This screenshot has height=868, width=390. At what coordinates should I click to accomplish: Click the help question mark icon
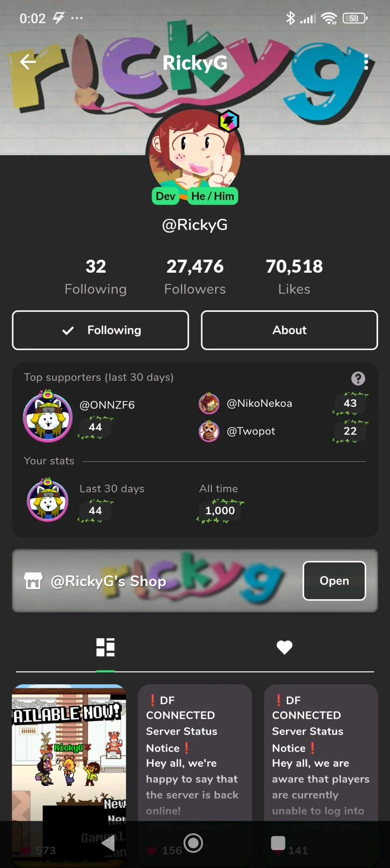(358, 378)
